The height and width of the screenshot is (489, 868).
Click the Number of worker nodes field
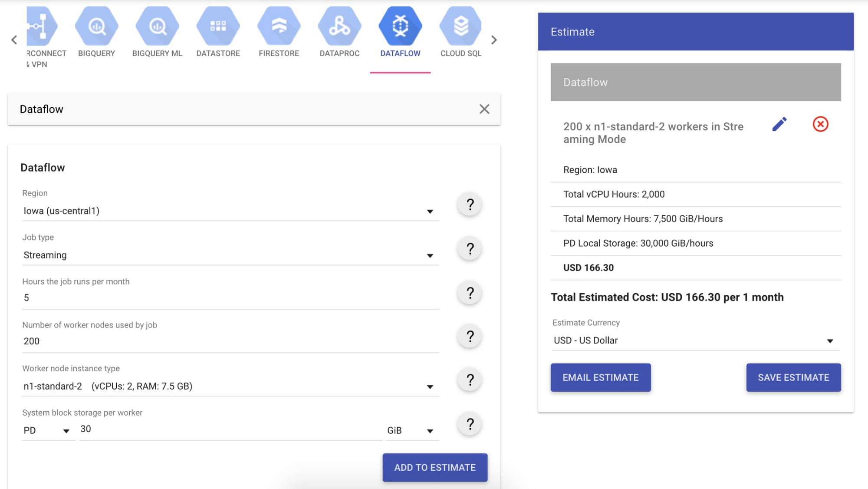(x=230, y=341)
